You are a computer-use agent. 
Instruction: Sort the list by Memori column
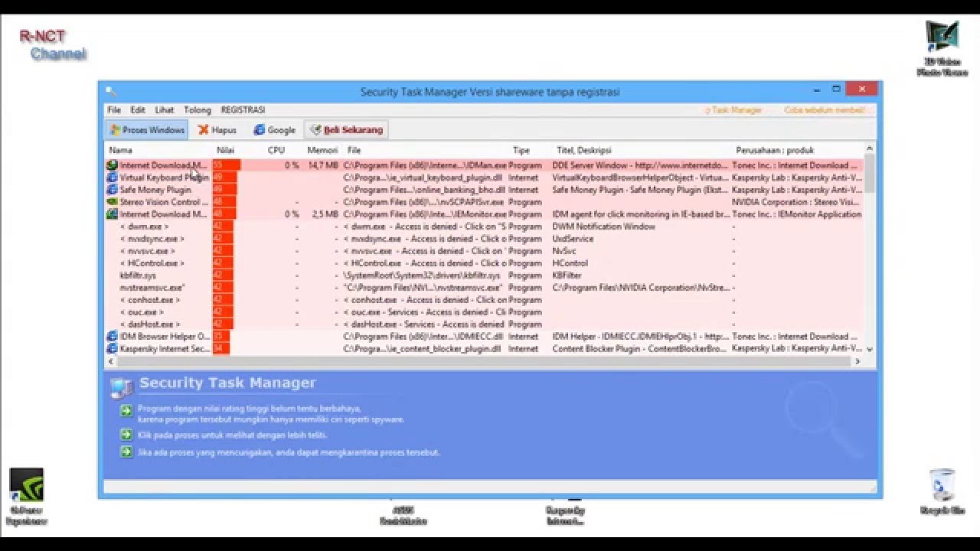tap(322, 150)
